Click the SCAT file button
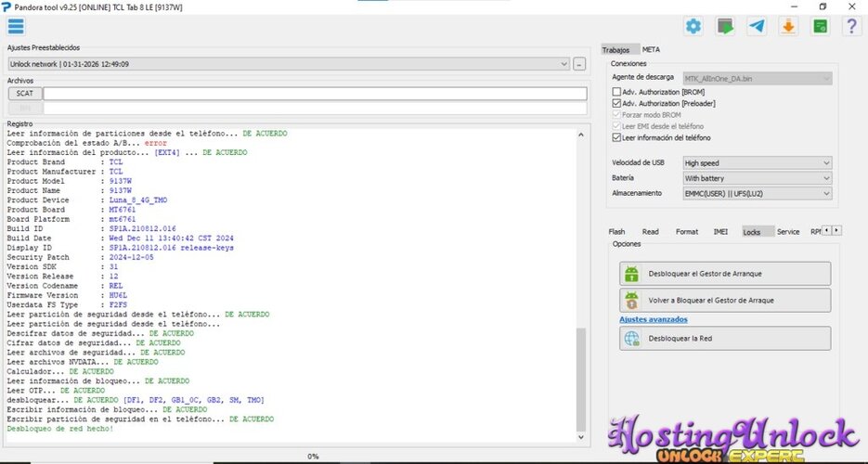Image resolution: width=868 pixels, height=464 pixels. point(25,94)
